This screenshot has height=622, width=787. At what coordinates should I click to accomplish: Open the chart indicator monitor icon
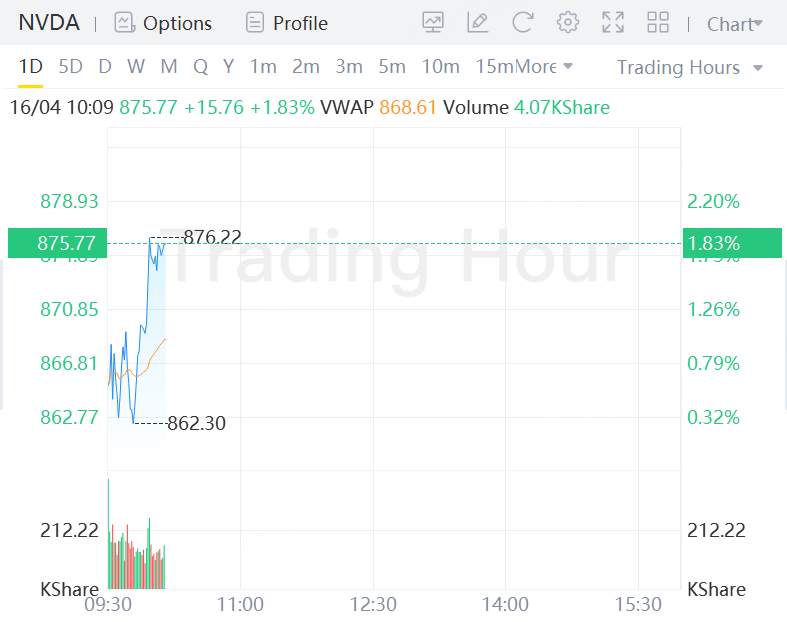(433, 23)
